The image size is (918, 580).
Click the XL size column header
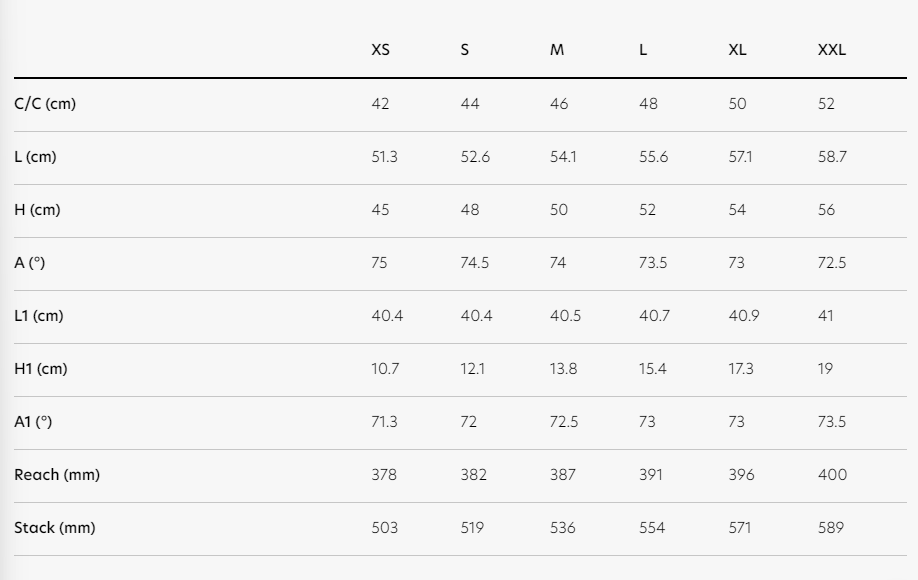click(x=737, y=50)
